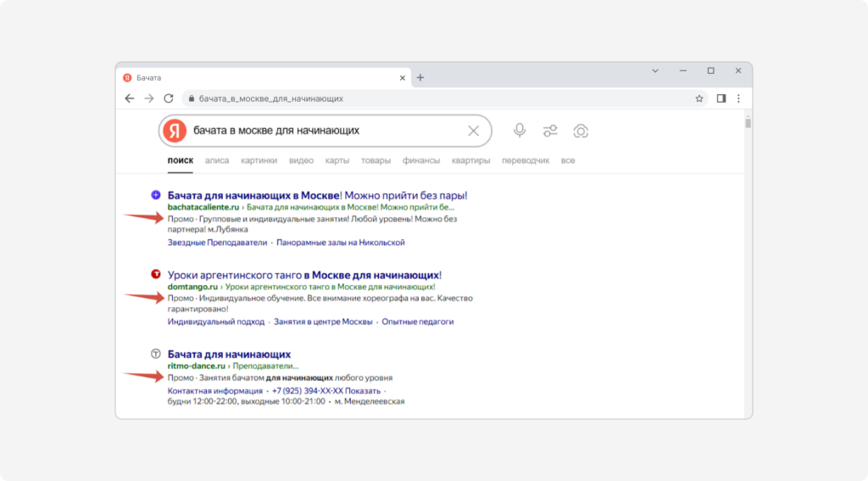The width and height of the screenshot is (868, 481).
Task: Go back with the browser back arrow
Action: click(130, 98)
